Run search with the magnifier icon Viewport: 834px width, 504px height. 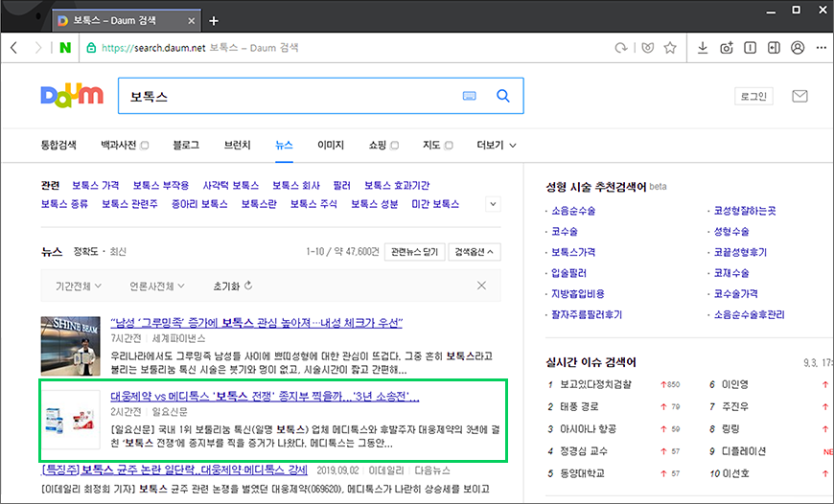[503, 96]
